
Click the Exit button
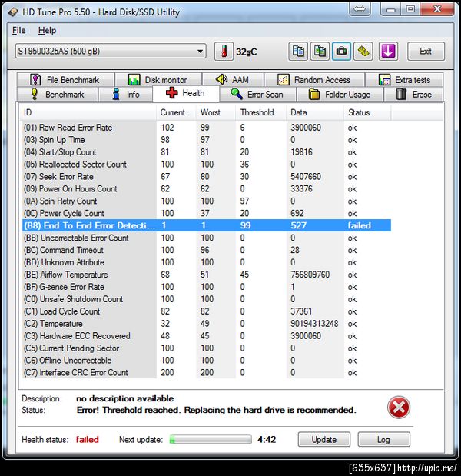coord(426,52)
